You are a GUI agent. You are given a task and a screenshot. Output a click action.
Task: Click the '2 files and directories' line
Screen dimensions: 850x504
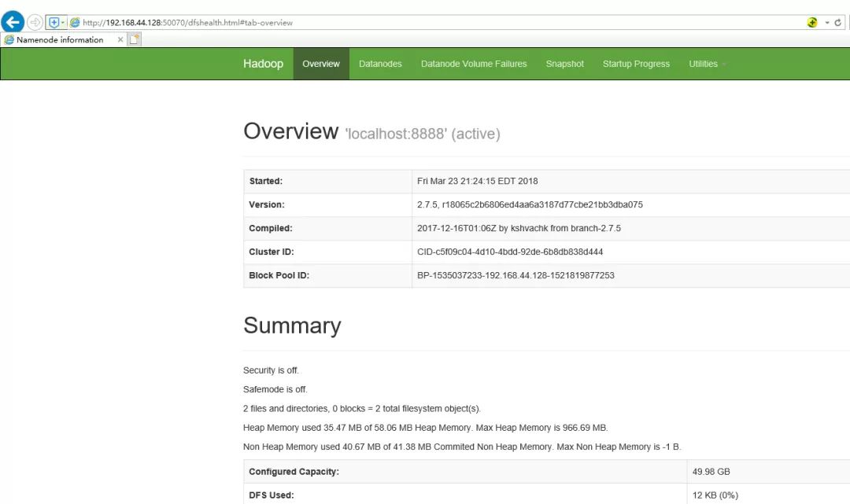click(361, 409)
